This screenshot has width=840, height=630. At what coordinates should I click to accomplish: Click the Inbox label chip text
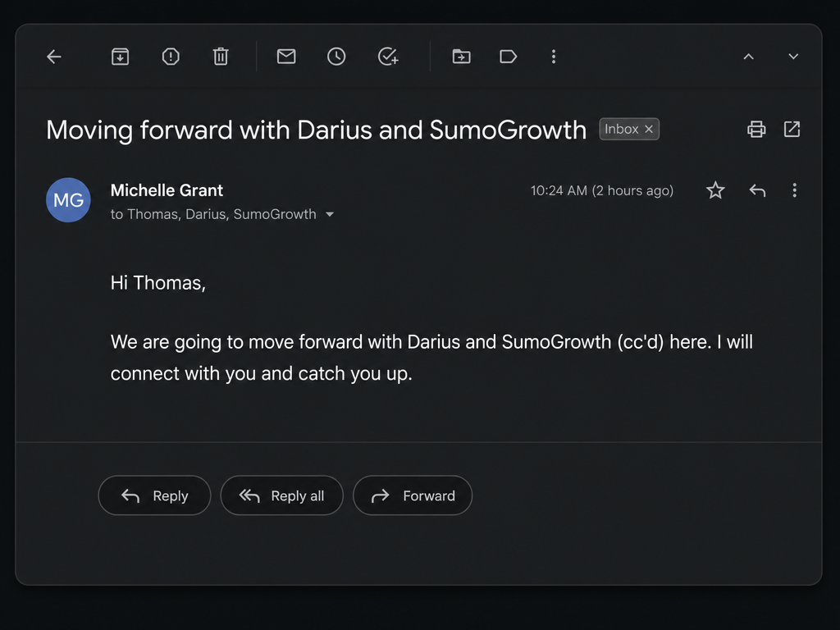[x=622, y=129]
